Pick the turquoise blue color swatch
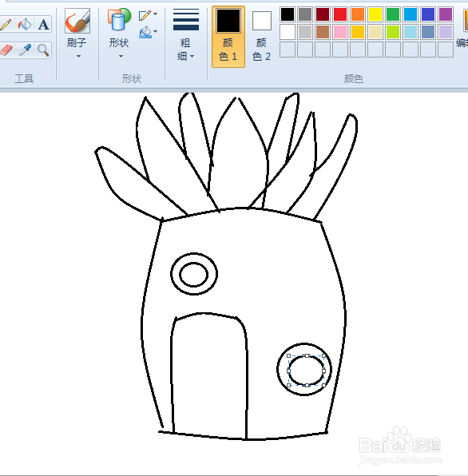The image size is (468, 476). pyautogui.click(x=410, y=14)
